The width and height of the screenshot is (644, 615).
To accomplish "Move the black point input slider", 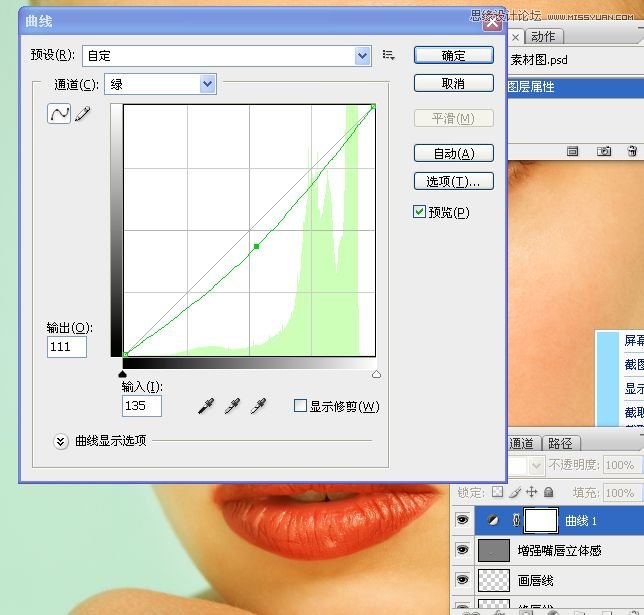I will coord(122,374).
